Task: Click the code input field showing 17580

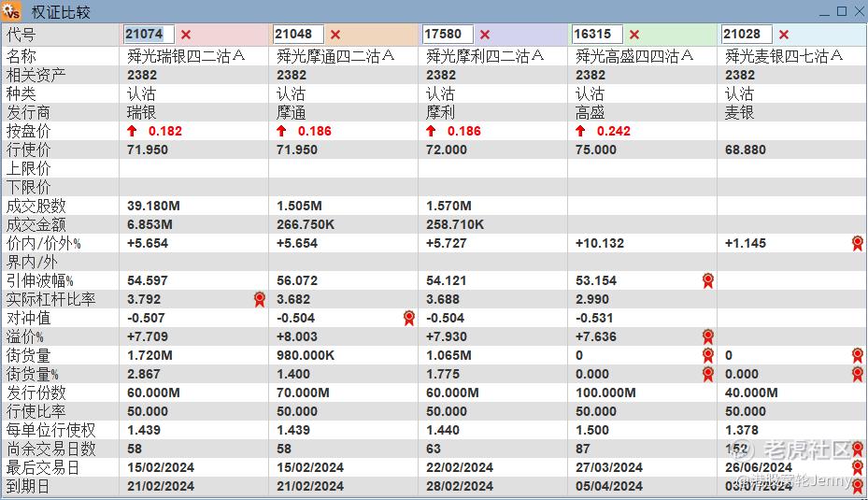Action: (448, 35)
